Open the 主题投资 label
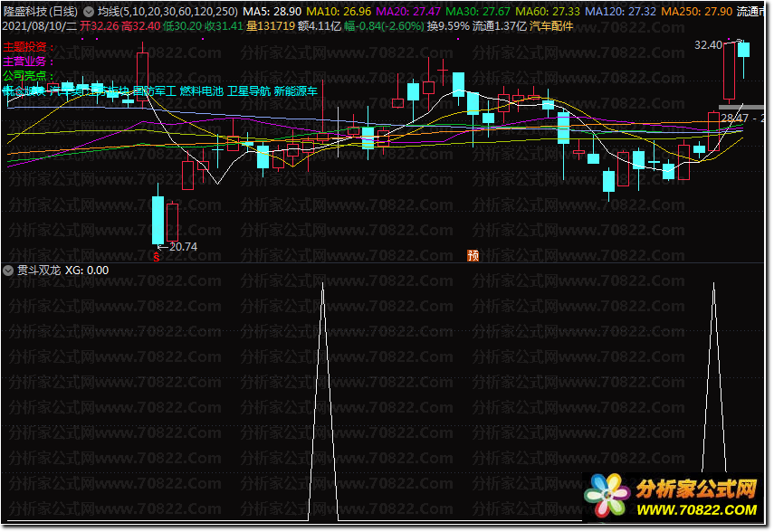The width and height of the screenshot is (774, 532). (x=28, y=47)
